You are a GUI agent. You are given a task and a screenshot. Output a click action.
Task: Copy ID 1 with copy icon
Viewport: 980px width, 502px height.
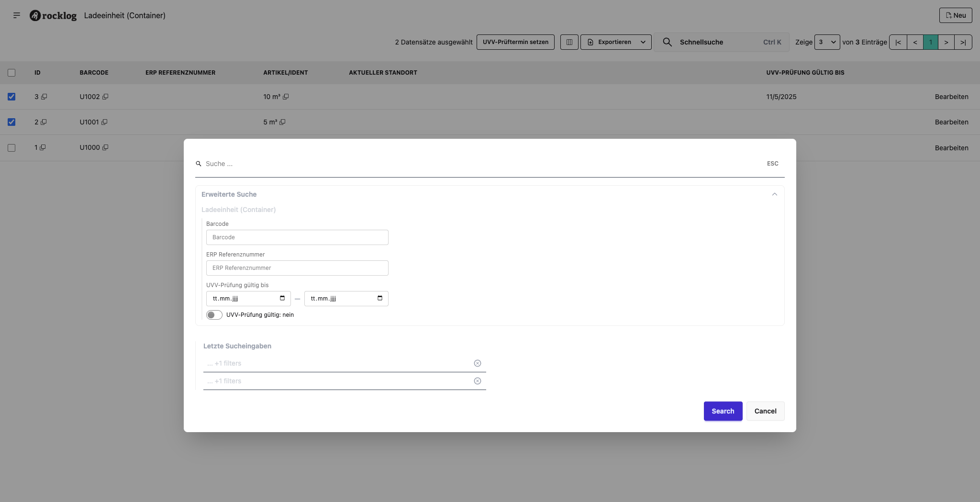[43, 147]
